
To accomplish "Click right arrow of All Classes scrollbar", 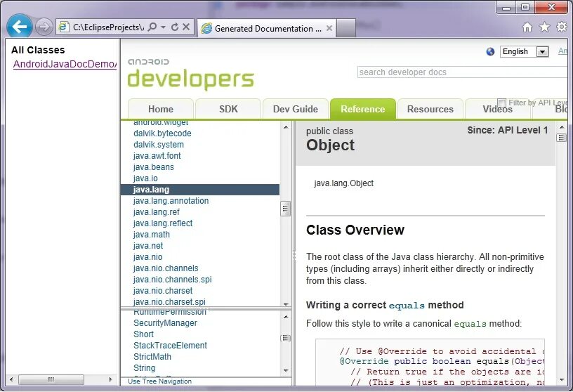I will [111, 379].
